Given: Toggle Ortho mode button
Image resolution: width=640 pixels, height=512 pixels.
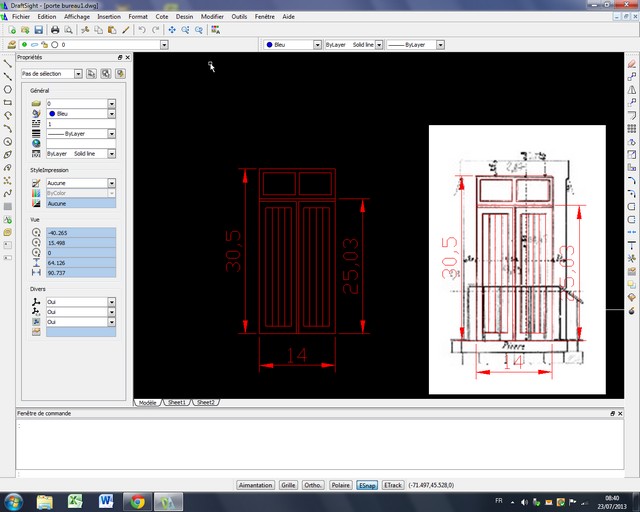Looking at the screenshot, I should 313,485.
